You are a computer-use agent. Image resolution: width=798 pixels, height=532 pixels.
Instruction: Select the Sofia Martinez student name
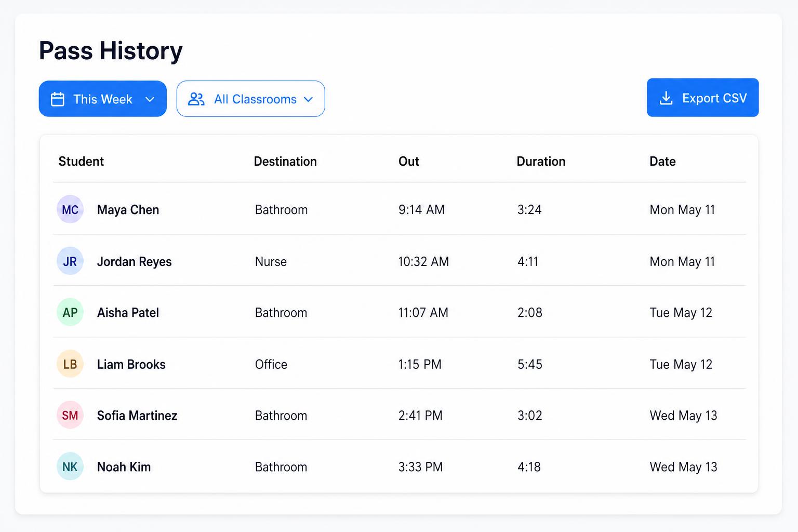tap(137, 416)
